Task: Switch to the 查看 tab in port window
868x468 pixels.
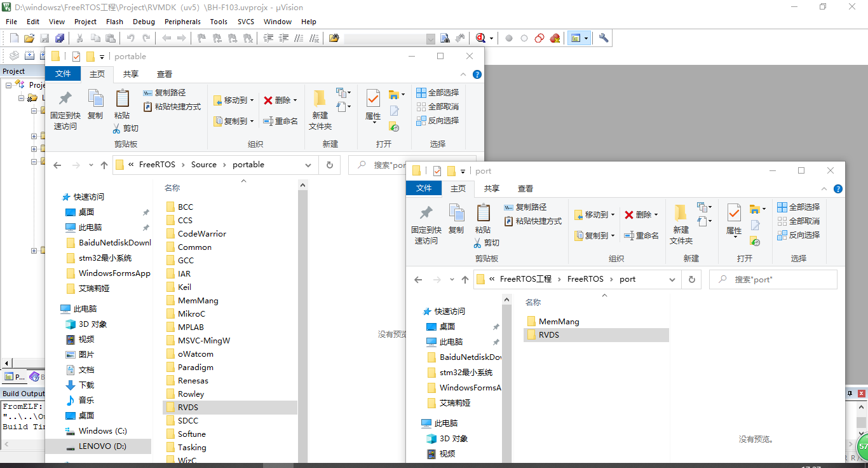Action: (525, 188)
